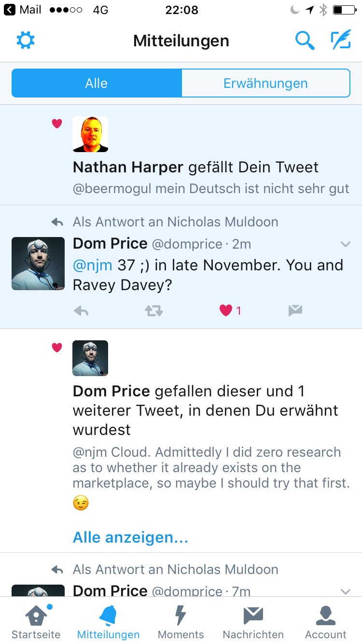Expand options on Dom Price's older reply
This screenshot has width=362, height=644.
click(x=346, y=591)
